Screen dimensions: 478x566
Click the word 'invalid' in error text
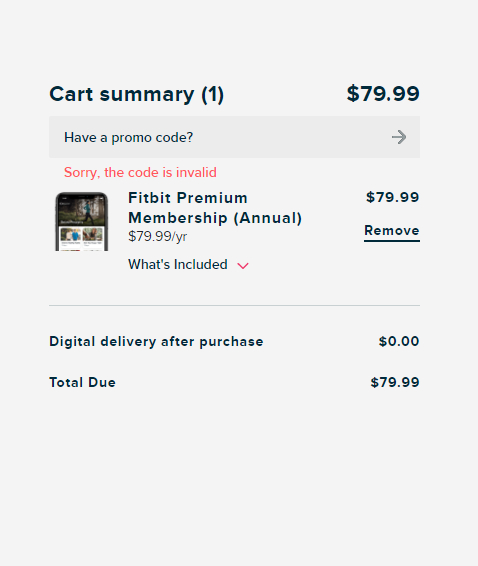pos(196,173)
